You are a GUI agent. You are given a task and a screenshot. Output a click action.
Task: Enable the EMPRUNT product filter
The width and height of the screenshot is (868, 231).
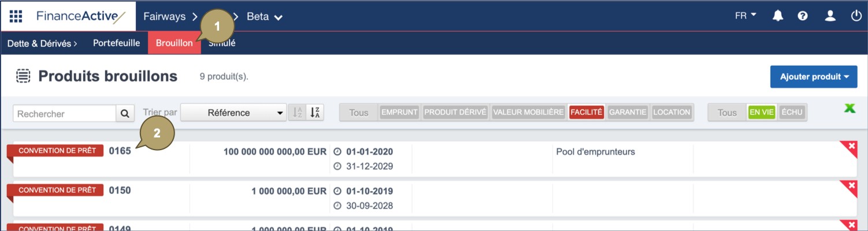coord(399,113)
